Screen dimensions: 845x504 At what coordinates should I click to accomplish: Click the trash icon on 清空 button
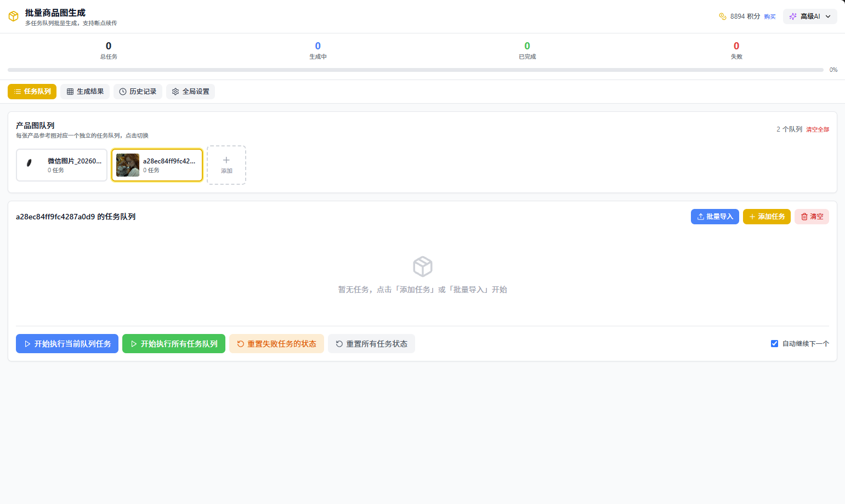click(804, 217)
